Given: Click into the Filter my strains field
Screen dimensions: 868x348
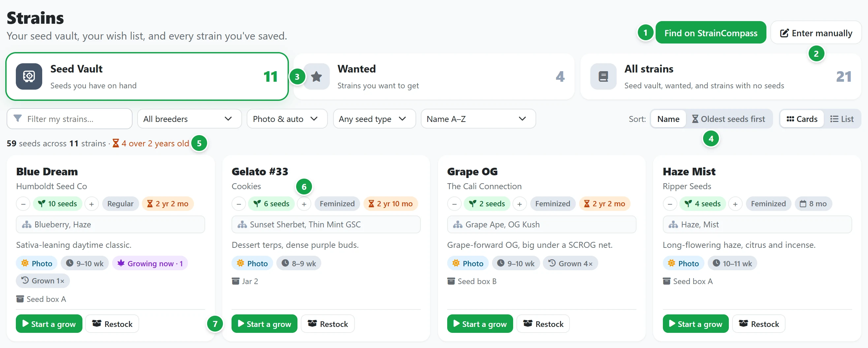Looking at the screenshot, I should point(69,119).
